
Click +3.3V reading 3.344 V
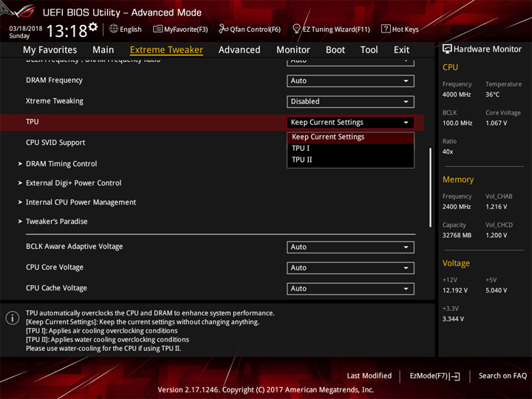(453, 319)
